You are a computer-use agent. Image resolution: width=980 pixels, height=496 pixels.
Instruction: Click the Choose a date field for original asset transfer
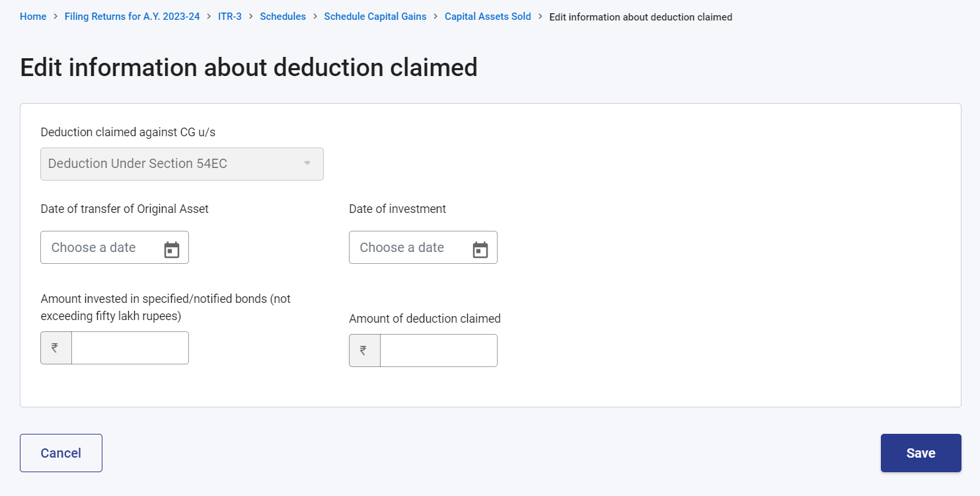tap(99, 247)
